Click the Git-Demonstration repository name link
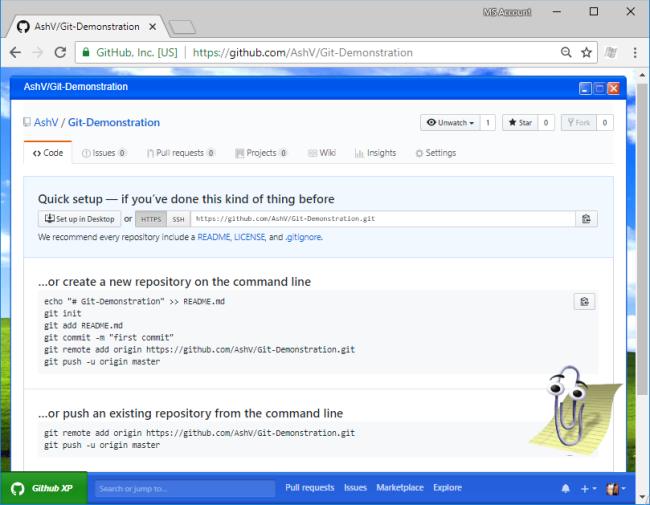The image size is (650, 505). coord(114,122)
